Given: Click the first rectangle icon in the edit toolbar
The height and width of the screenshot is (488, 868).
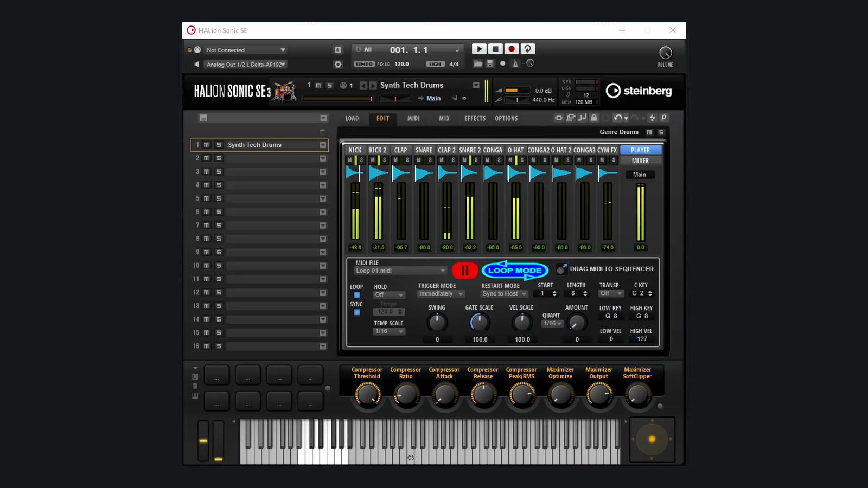Looking at the screenshot, I should (559, 118).
